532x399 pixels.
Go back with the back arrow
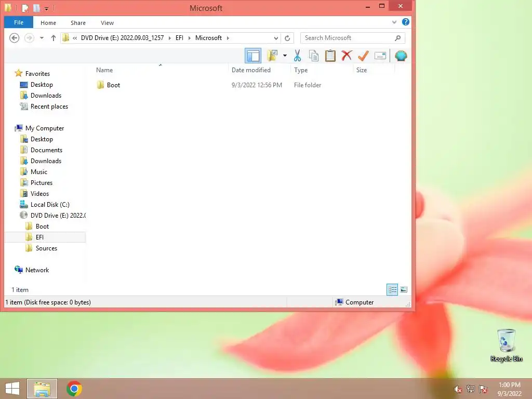point(14,37)
